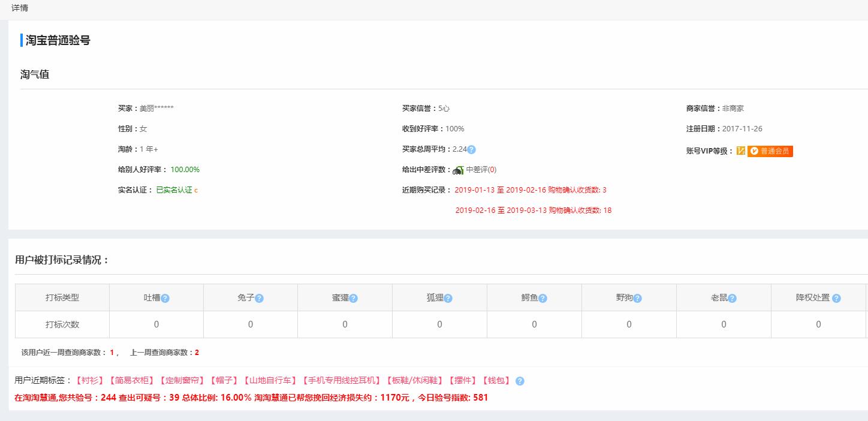Click help icon beside 降权处置 column header

pyautogui.click(x=836, y=298)
